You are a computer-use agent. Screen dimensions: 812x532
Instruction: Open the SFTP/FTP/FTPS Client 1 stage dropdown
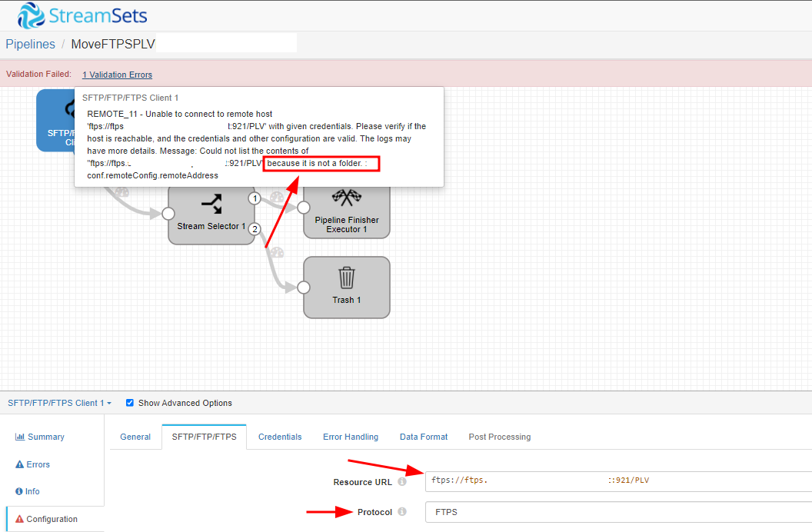(x=59, y=403)
